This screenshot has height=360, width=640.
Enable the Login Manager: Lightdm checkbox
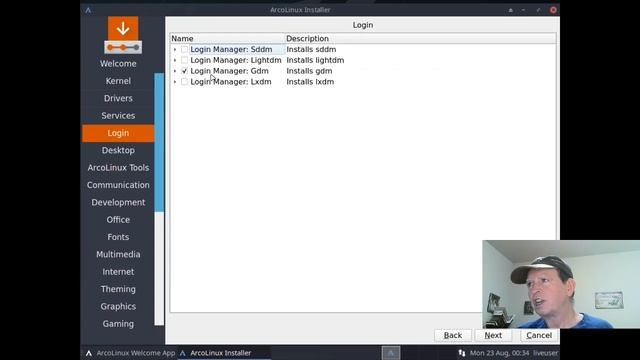coord(184,60)
